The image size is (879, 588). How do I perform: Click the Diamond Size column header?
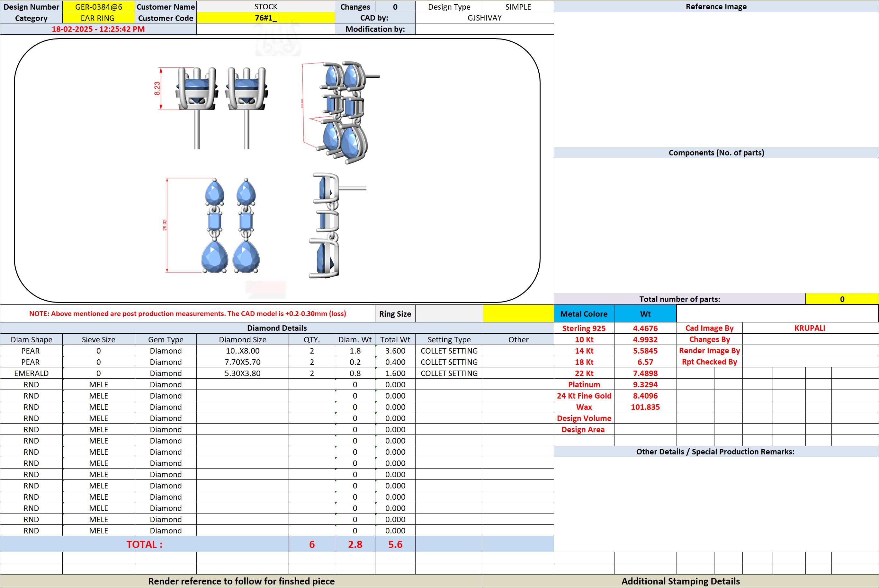pos(242,339)
